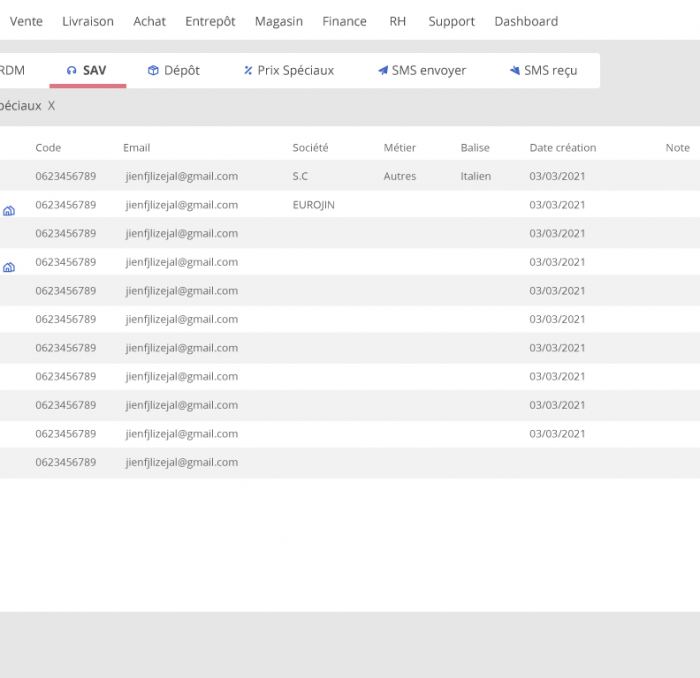The height and width of the screenshot is (678, 700).
Task: Click the percent icon for Prix Spéciaux
Action: pos(248,71)
